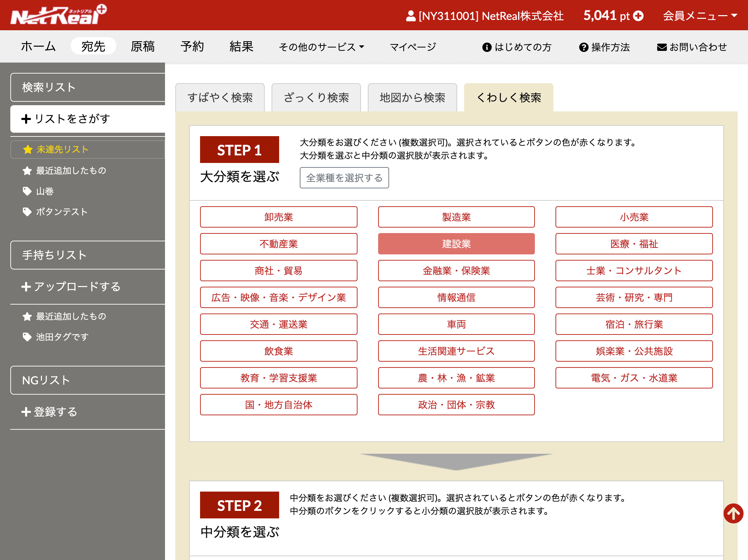Toggle the 卸売業 category
The image size is (748, 560).
point(279,217)
